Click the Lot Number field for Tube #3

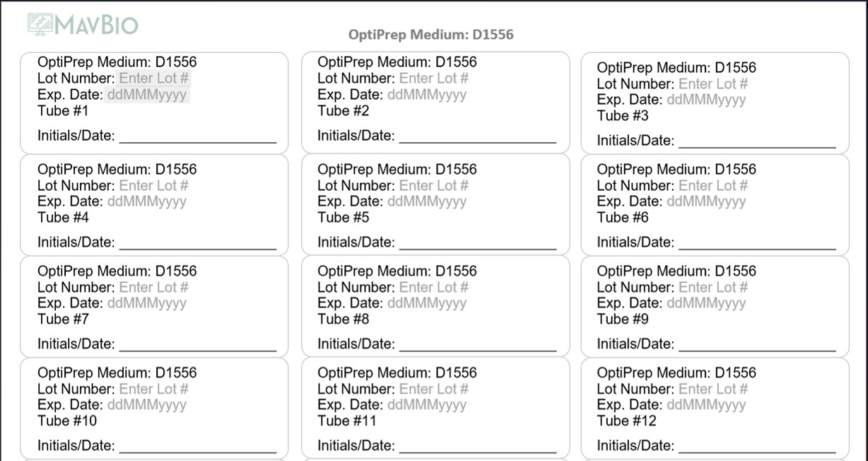pyautogui.click(x=713, y=84)
